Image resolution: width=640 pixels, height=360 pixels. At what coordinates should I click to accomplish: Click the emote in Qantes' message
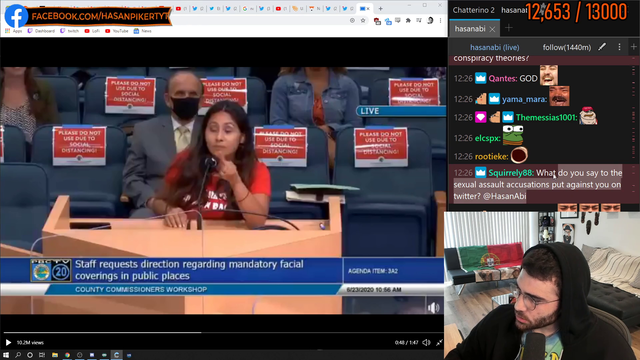click(549, 75)
